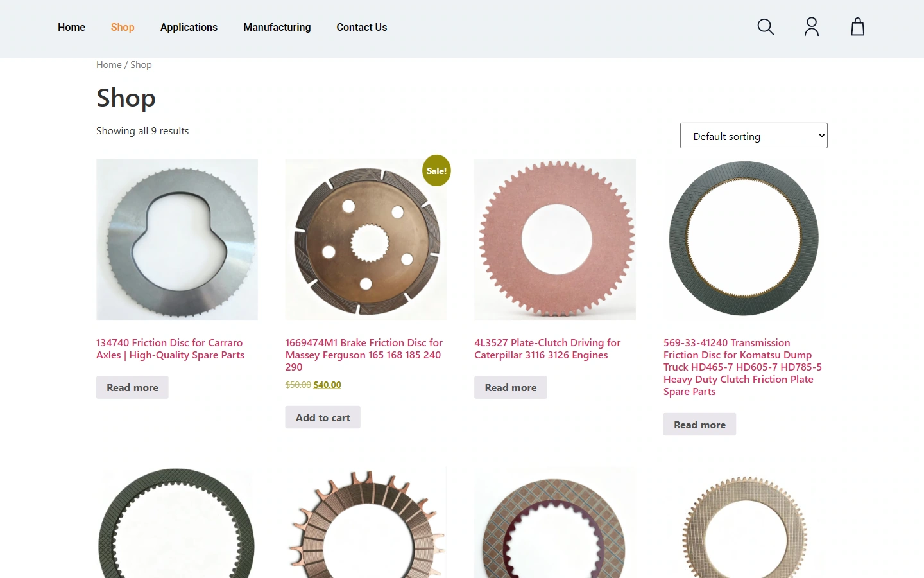The height and width of the screenshot is (578, 924).
Task: Open the 4L3527 Plate-Clutch Driving title link
Action: 547,349
